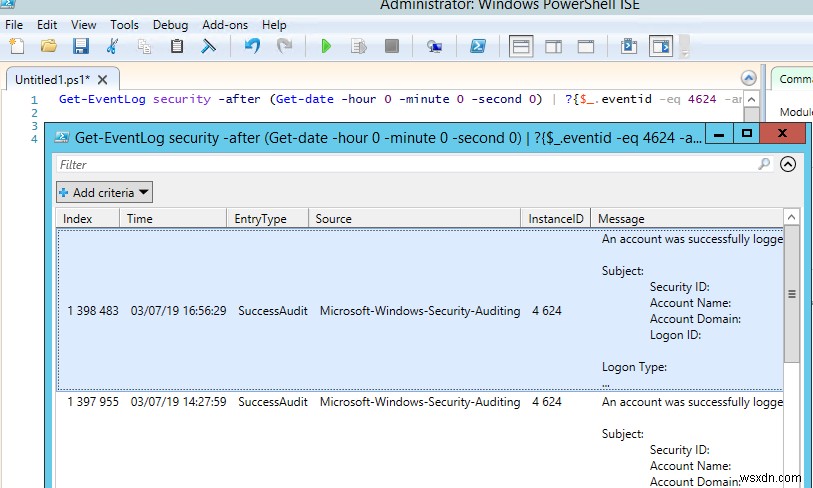The image size is (813, 488).
Task: Open the Edit menu
Action: [x=47, y=25]
